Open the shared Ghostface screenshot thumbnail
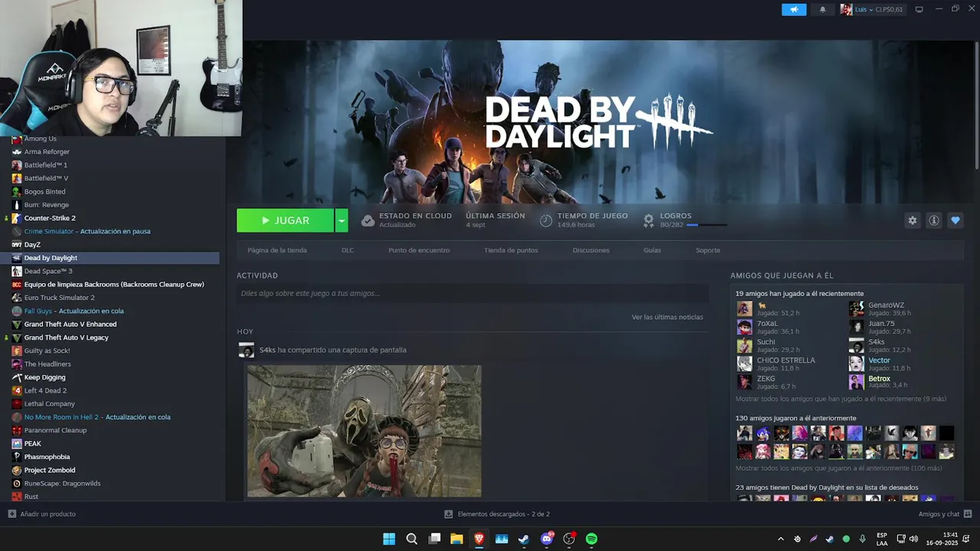The height and width of the screenshot is (551, 980). (x=364, y=431)
